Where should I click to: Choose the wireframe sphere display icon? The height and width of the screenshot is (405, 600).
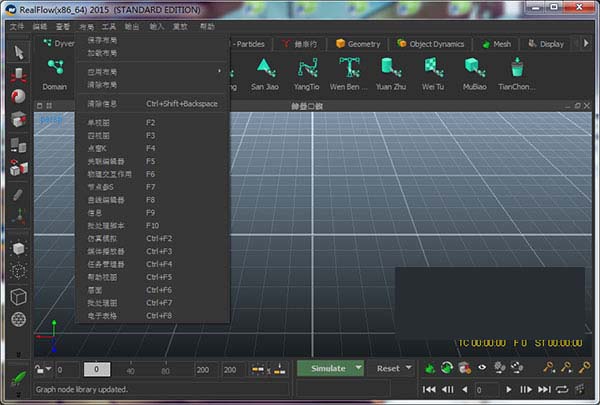point(18,319)
